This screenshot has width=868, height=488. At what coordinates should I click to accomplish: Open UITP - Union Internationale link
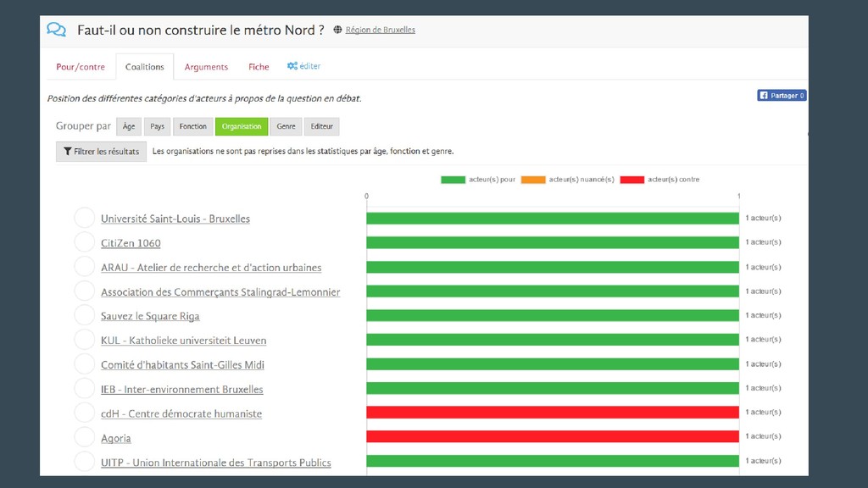[216, 463]
